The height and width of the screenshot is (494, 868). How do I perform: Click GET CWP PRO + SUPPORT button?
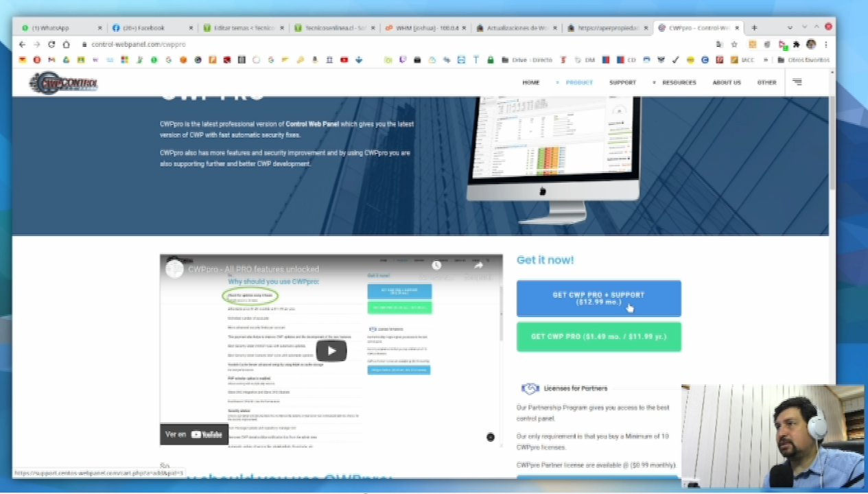(598, 298)
